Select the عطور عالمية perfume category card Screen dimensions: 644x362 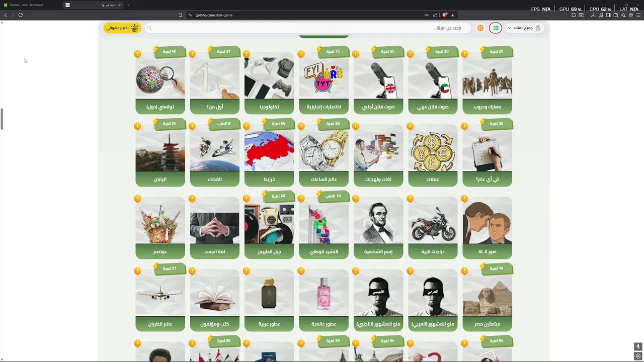click(x=324, y=300)
